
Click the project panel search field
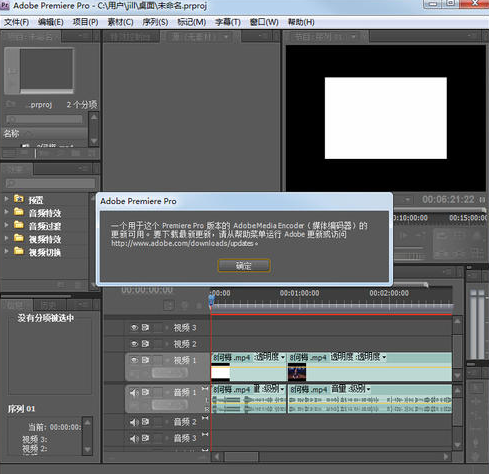[x=44, y=119]
